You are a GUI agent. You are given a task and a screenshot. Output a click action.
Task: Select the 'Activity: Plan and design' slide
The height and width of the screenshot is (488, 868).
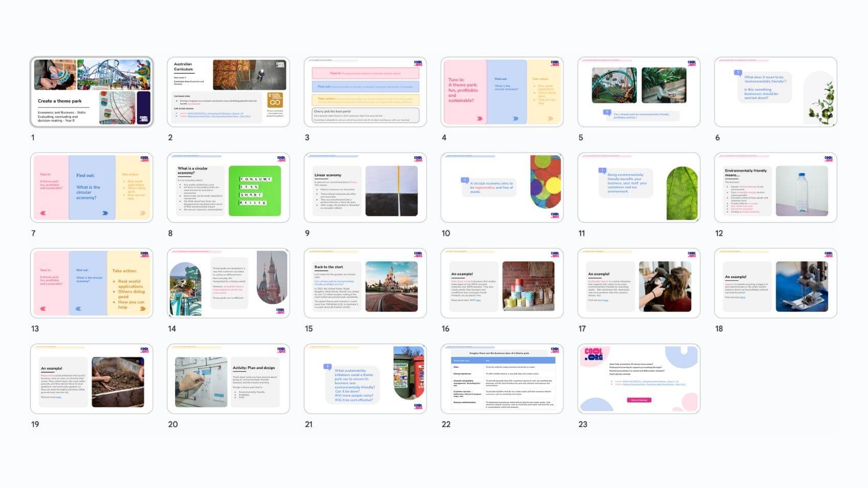point(228,379)
